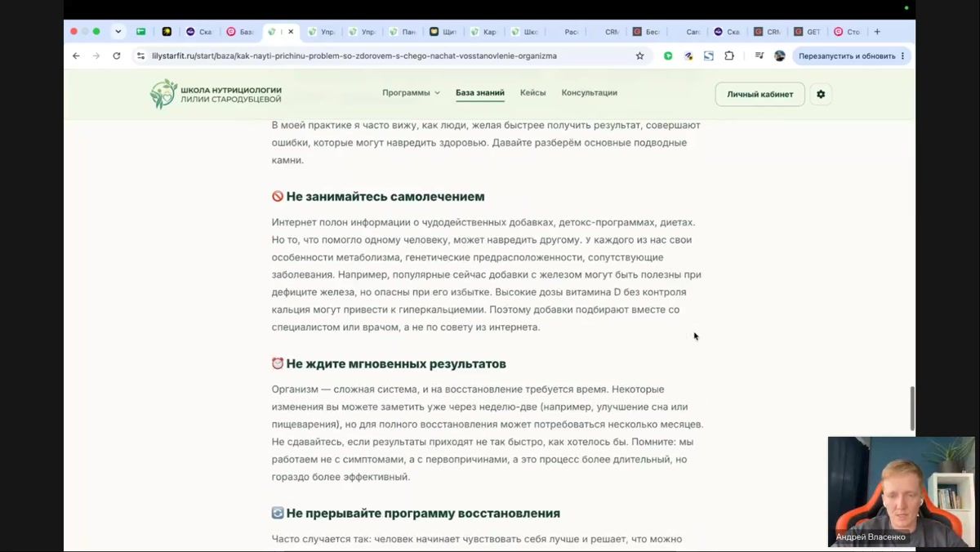980x552 pixels.
Task: Go back to the previous page
Action: click(x=76, y=56)
